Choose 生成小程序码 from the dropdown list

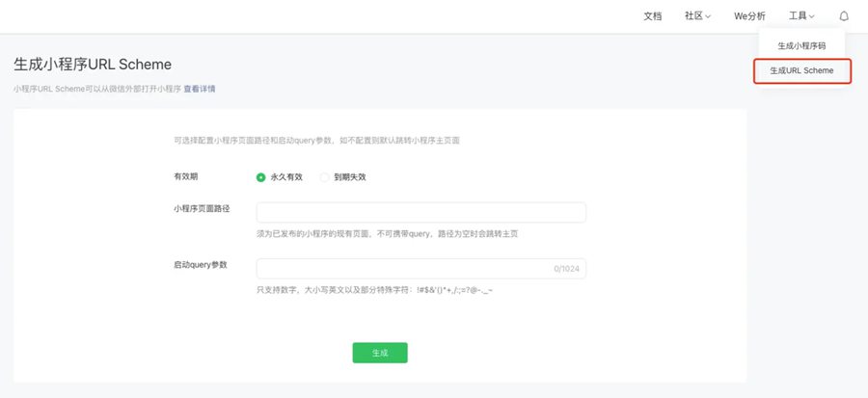point(801,46)
